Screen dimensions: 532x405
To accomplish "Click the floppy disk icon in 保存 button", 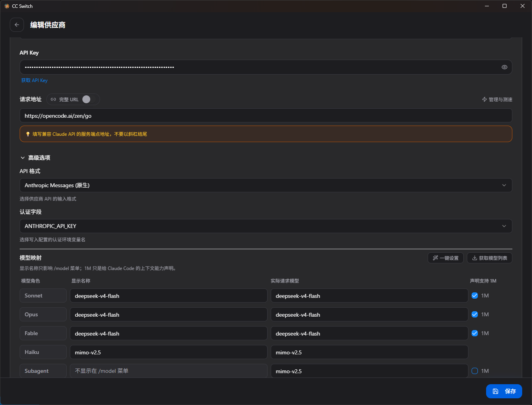I will [x=496, y=391].
